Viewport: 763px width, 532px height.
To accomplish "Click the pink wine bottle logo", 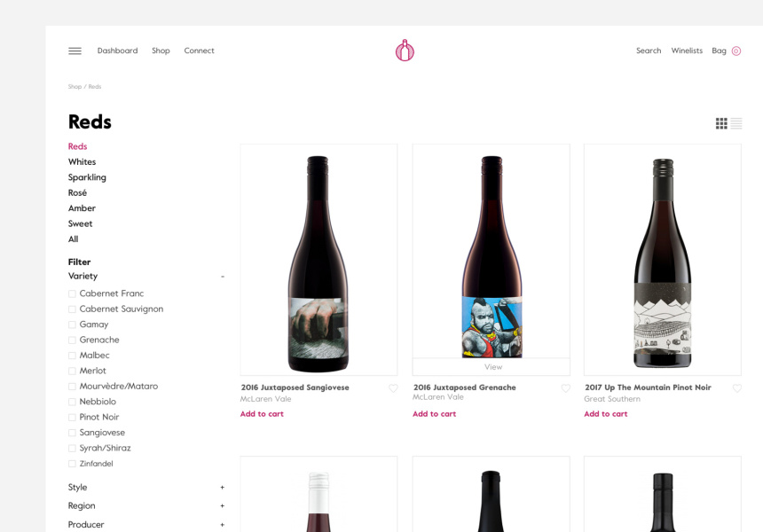I will [x=405, y=51].
